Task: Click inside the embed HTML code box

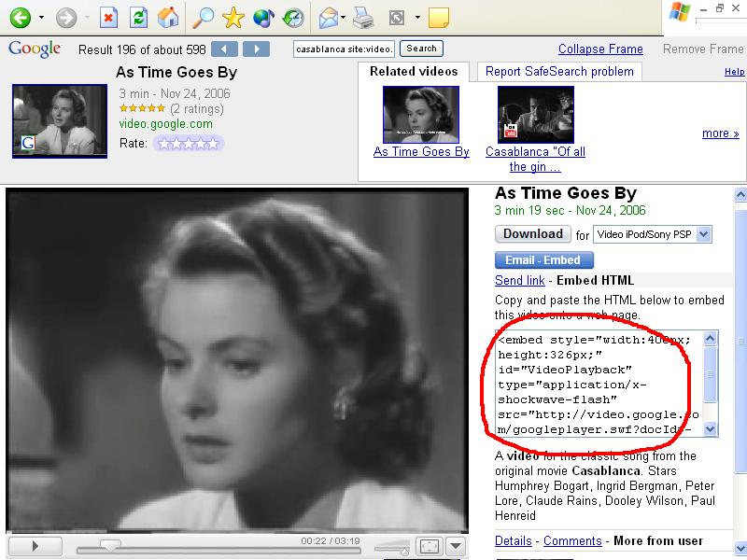Action: pyautogui.click(x=599, y=384)
